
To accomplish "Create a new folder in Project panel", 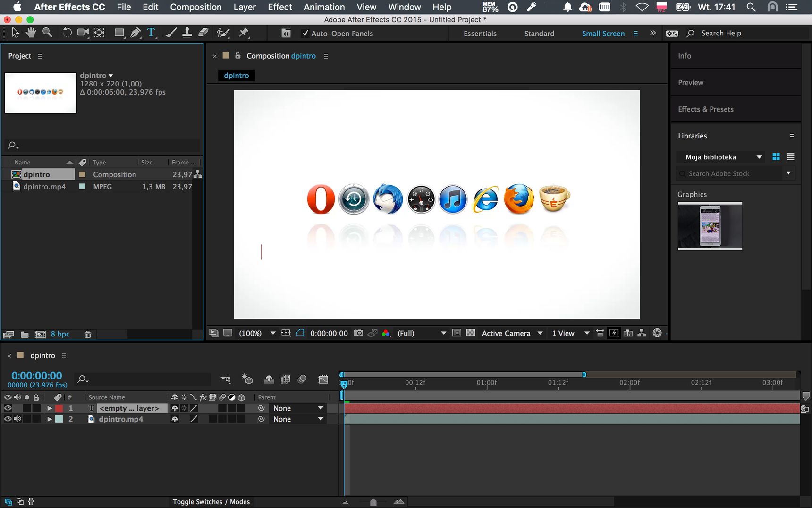I will coord(25,334).
